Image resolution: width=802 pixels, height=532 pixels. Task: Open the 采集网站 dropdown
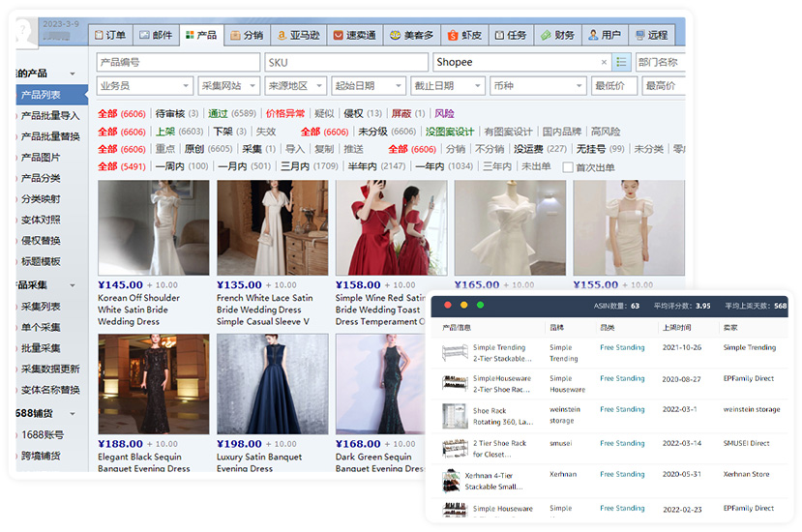pos(229,86)
